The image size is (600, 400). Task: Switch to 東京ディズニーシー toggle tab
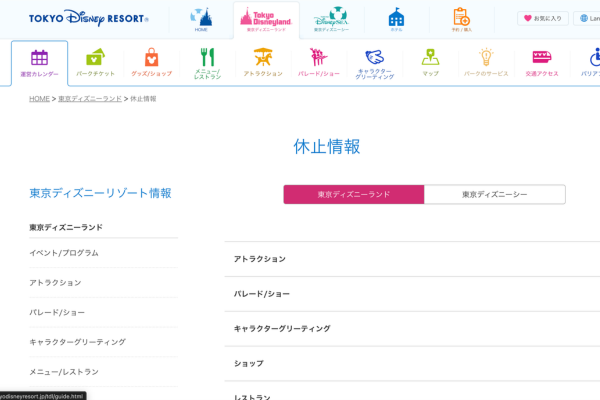tap(494, 194)
